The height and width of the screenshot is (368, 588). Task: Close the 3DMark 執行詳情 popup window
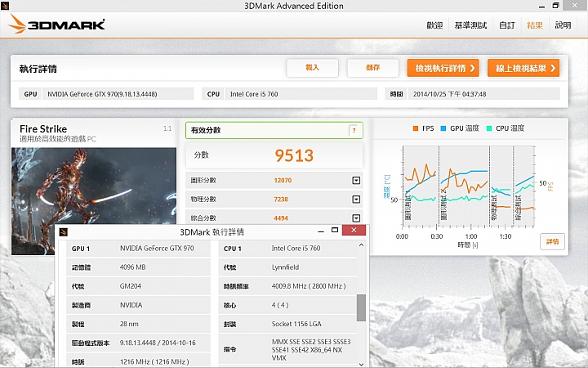[354, 230]
